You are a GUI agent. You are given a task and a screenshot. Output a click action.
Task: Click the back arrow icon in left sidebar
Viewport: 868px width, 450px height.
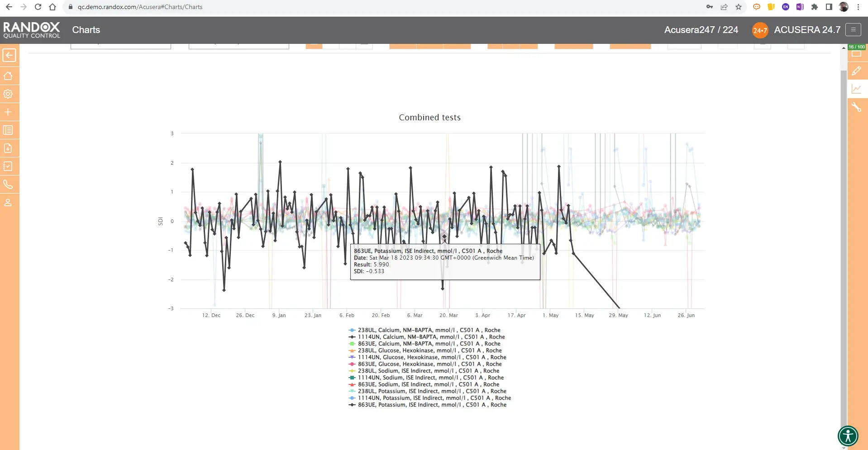(x=9, y=56)
